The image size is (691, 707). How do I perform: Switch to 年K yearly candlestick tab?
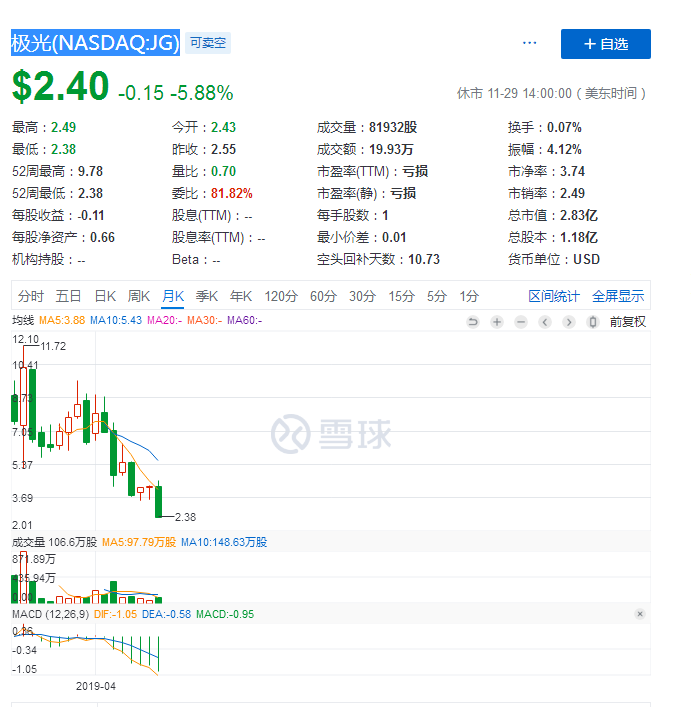(241, 296)
